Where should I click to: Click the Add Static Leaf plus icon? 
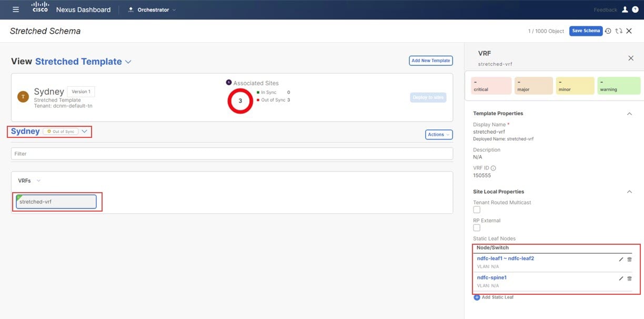477,297
